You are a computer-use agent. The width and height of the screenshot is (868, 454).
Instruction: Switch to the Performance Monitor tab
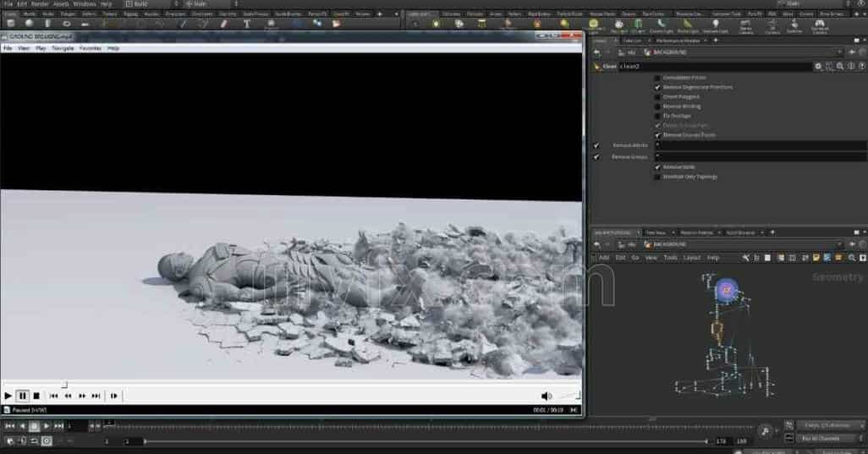coord(678,41)
